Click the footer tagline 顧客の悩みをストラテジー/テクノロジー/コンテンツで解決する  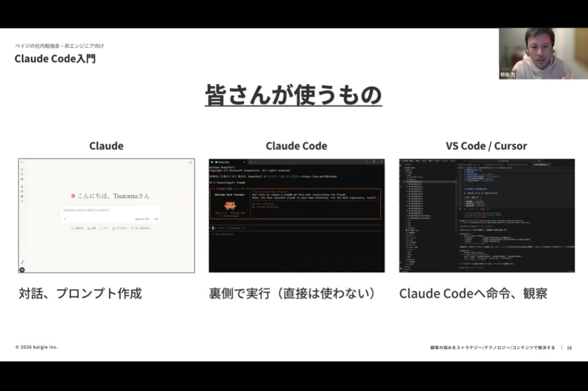click(492, 348)
